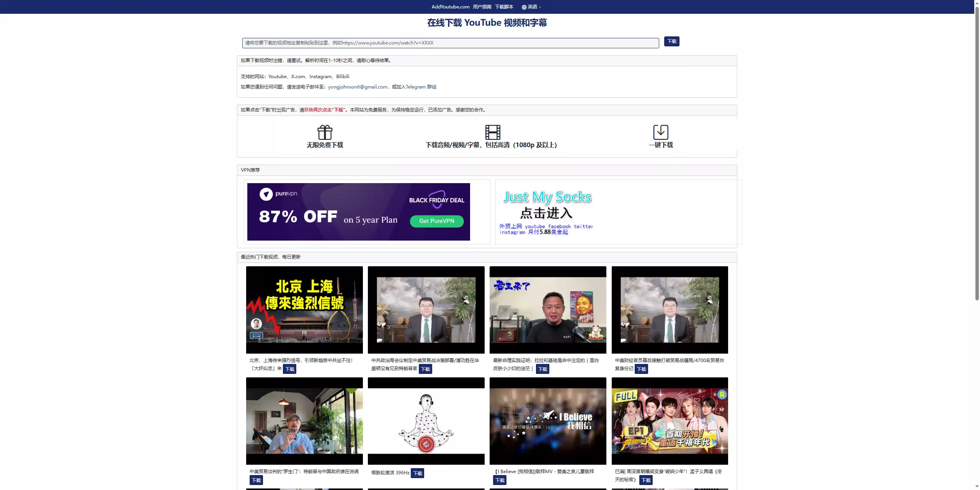Click the video URL input field
This screenshot has width=980, height=490.
450,43
